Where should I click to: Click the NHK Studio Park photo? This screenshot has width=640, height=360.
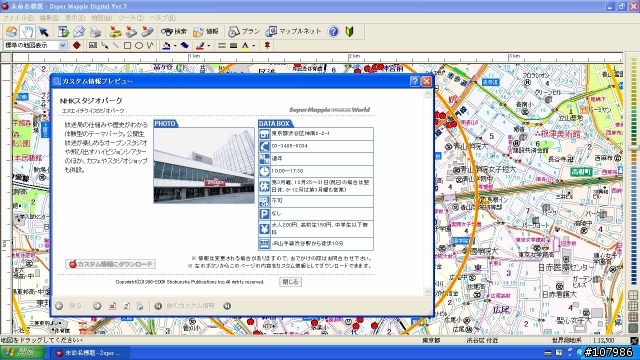pos(204,165)
